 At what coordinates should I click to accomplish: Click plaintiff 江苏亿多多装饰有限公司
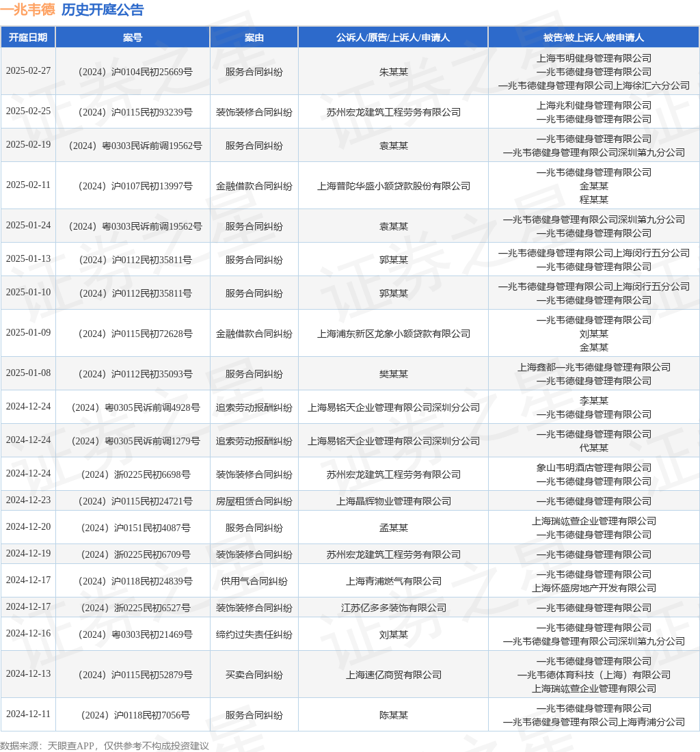pos(394,608)
